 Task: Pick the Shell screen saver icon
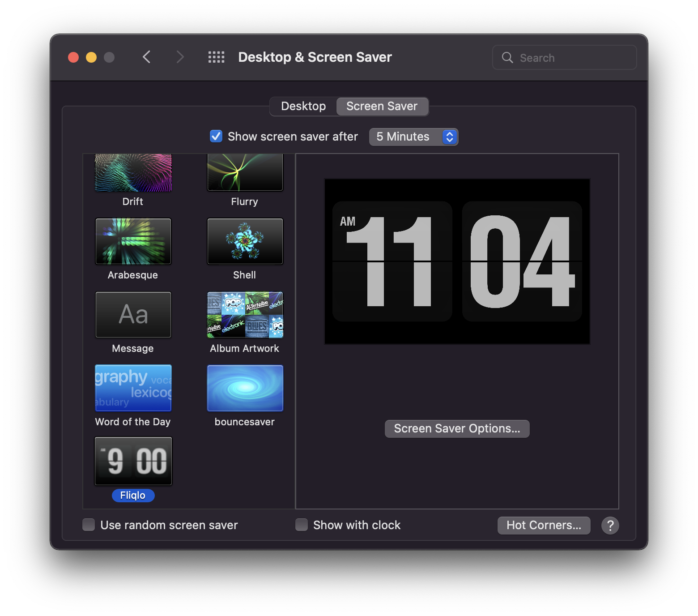coord(245,241)
